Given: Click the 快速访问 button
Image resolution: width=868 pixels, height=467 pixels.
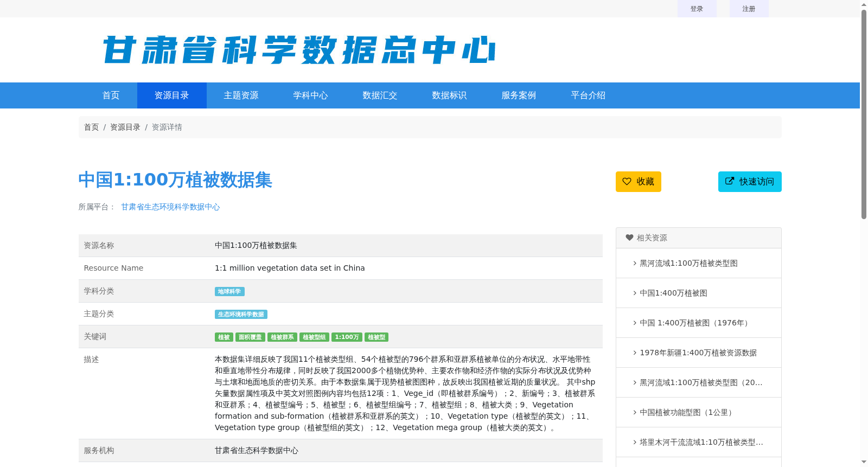Looking at the screenshot, I should [x=750, y=182].
